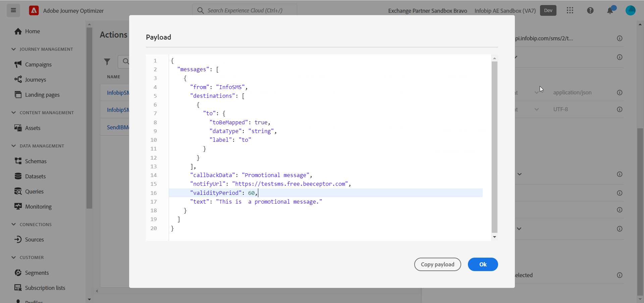This screenshot has height=303, width=644.
Task: Collapse the Content Management section
Action: pyautogui.click(x=14, y=113)
